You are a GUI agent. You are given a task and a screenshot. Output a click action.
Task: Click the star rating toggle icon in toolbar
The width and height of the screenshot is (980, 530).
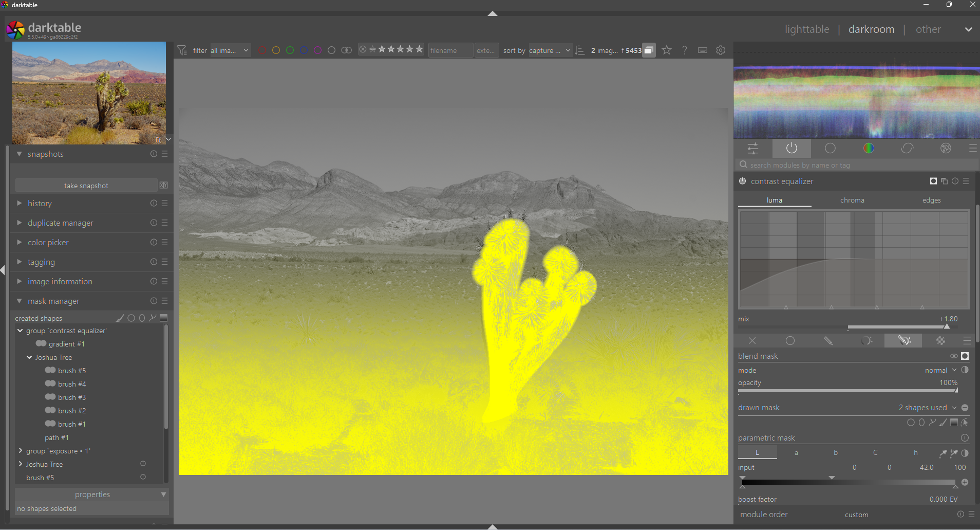point(666,50)
